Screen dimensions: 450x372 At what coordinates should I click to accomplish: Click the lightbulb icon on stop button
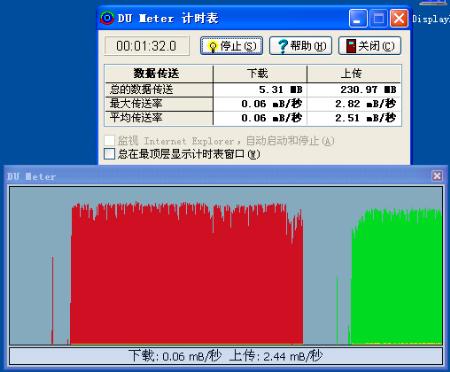tap(212, 46)
